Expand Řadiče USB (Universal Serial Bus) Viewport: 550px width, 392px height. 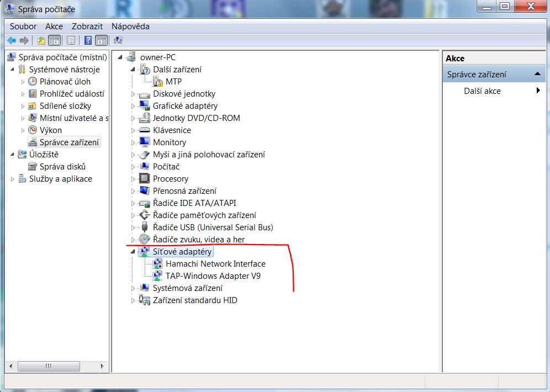[133, 227]
